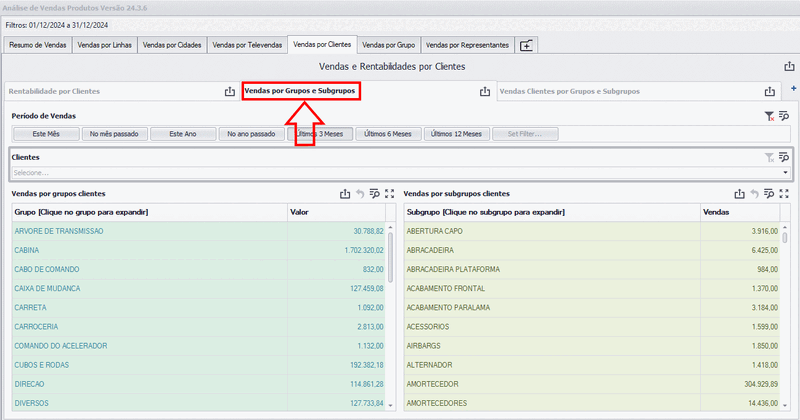
Task: Expand group CARRETA
Action: tap(31, 308)
